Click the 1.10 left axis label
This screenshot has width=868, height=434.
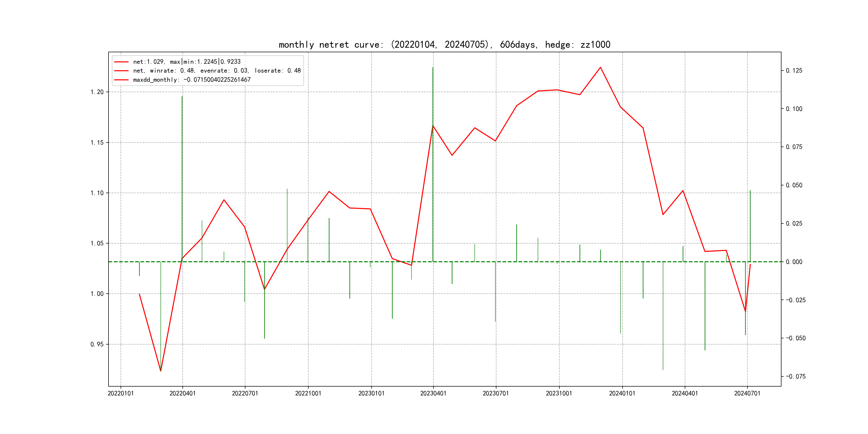point(97,193)
